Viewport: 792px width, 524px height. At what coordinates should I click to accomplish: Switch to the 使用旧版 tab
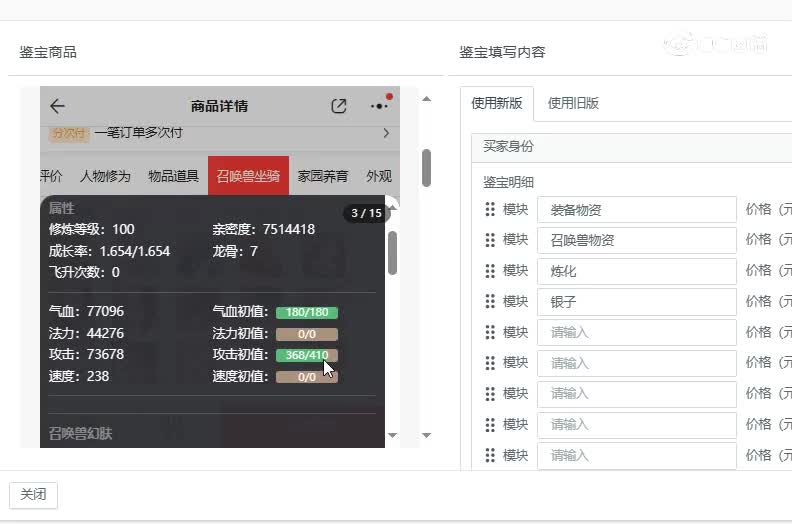point(573,104)
